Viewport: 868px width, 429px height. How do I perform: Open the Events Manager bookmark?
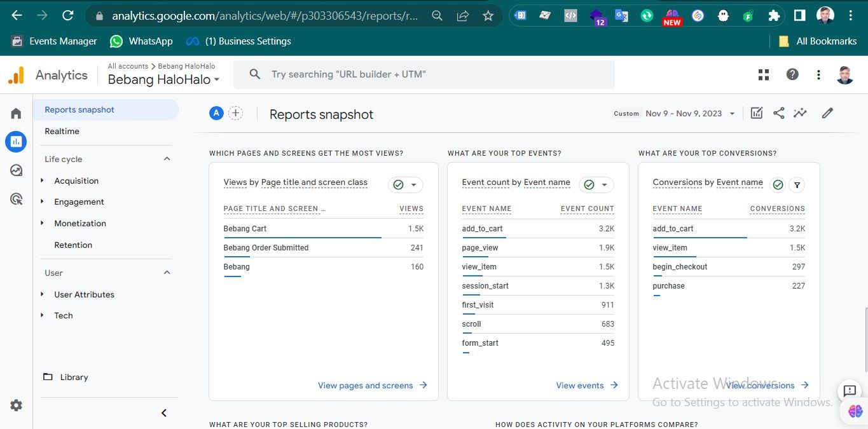coord(55,41)
